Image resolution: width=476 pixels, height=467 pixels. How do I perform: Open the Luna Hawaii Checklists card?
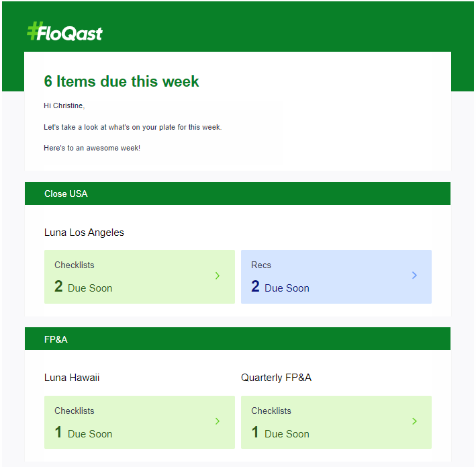coord(140,423)
